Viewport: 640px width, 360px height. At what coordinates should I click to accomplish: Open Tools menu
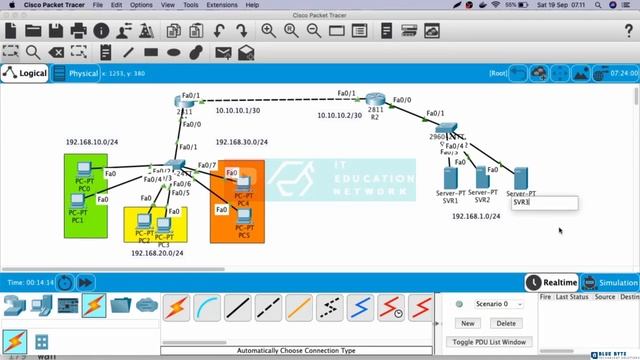191,5
